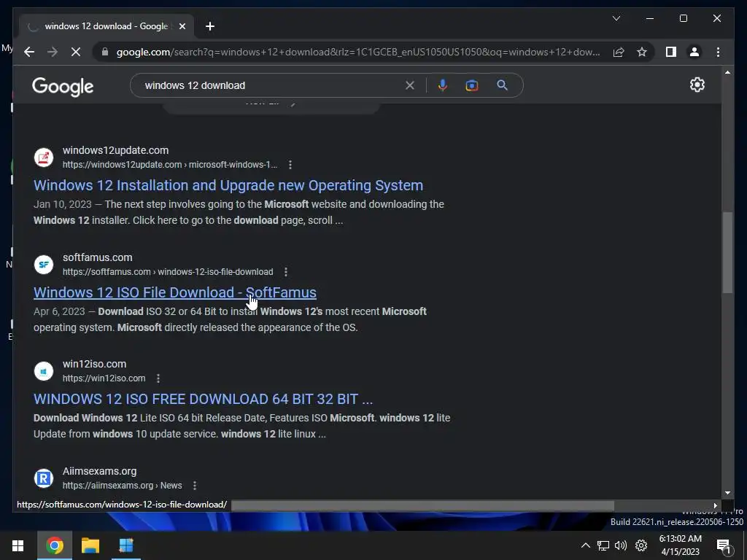Image resolution: width=747 pixels, height=560 pixels.
Task: Click the aiimsexams.org › News breadcrumb
Action: coord(122,486)
